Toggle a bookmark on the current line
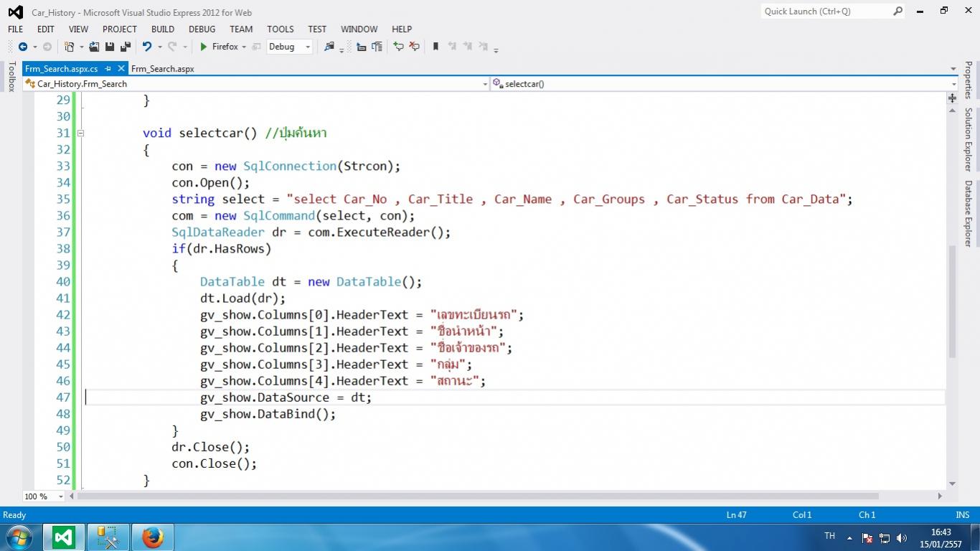 click(x=435, y=47)
